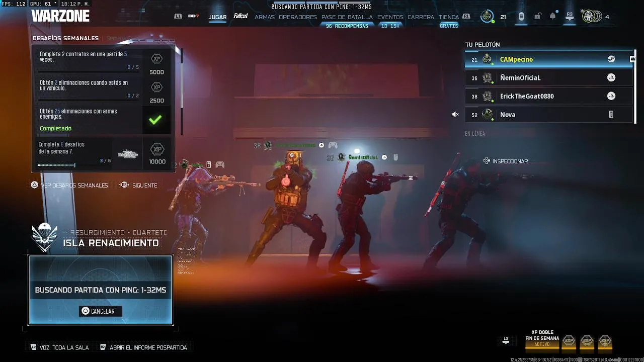Viewport: 644px width, 362px height.
Task: Click the Isla Renacimiento matchmaking tile
Action: 101,290
